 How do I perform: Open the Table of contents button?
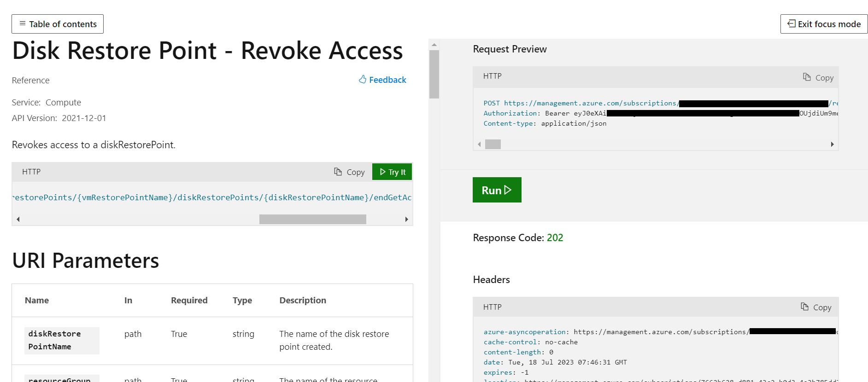tap(58, 24)
